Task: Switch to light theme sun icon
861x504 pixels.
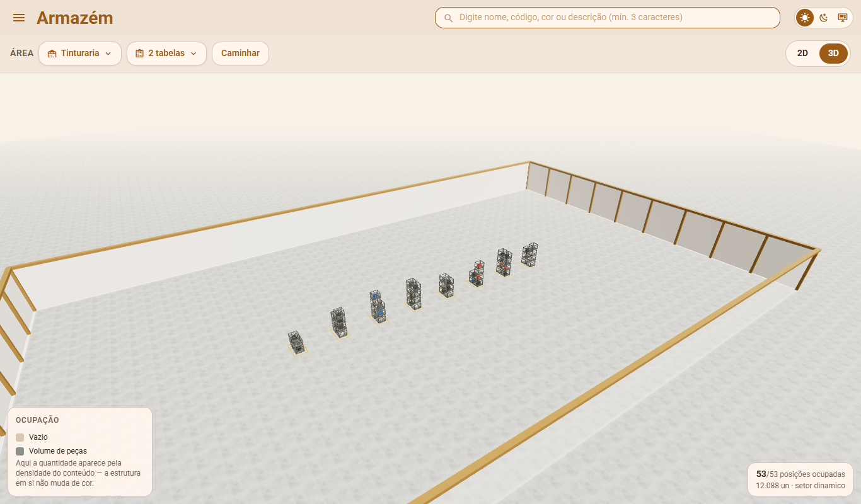Action: [x=805, y=18]
